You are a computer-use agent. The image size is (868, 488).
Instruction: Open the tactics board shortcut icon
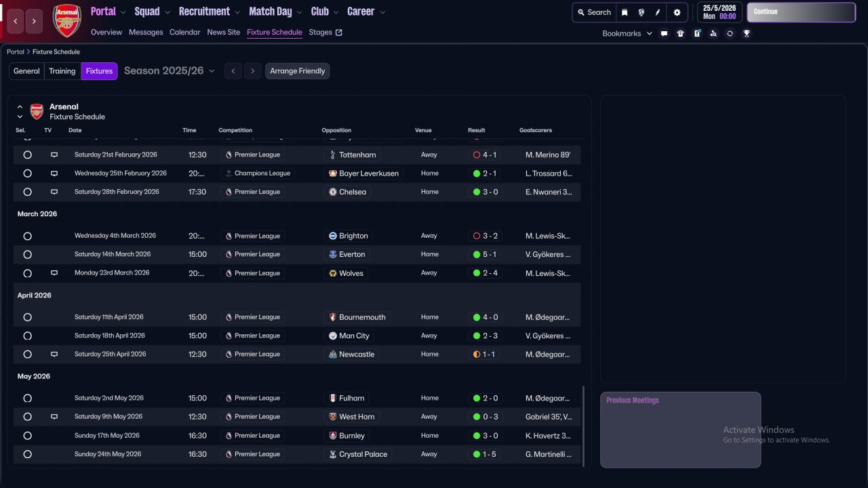point(697,33)
